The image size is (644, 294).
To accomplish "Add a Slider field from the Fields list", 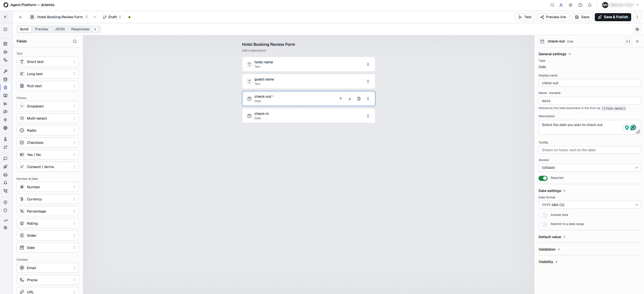I will [48, 236].
